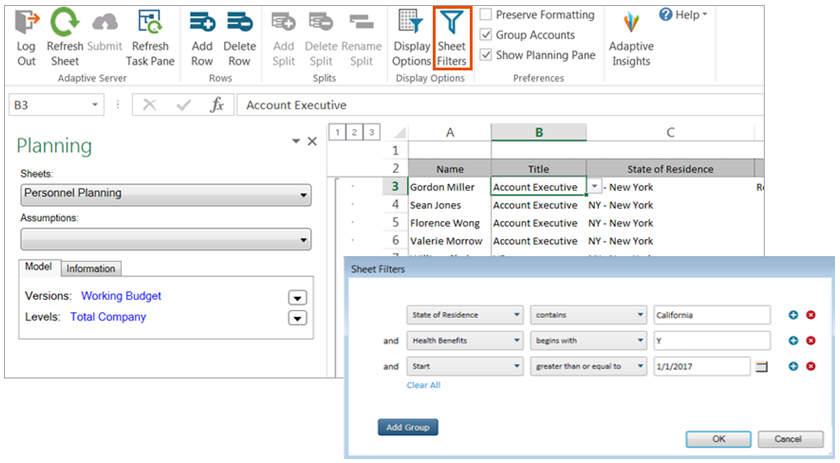Uncheck the Group Accounts checkbox
The image size is (840, 463).
pyautogui.click(x=486, y=35)
